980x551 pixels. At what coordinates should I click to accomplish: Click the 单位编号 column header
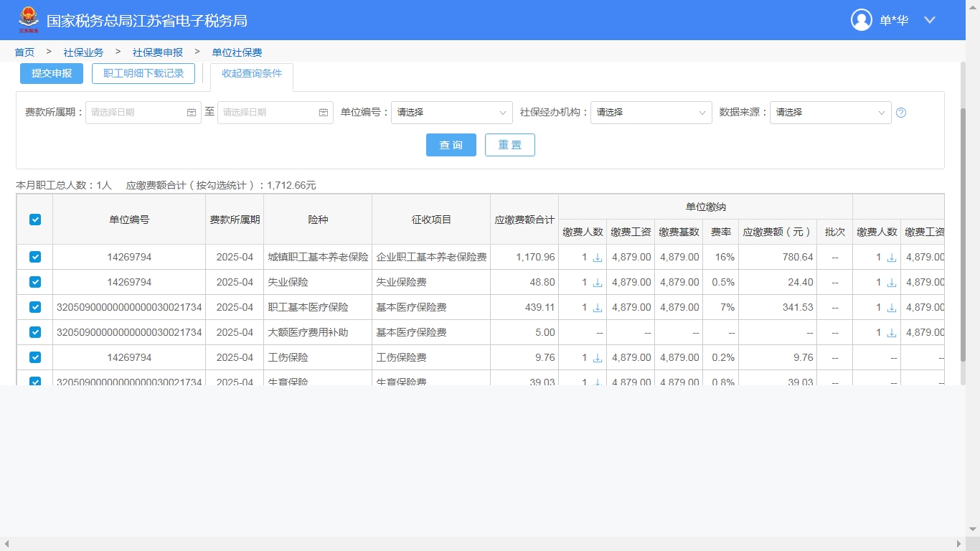[x=129, y=220]
